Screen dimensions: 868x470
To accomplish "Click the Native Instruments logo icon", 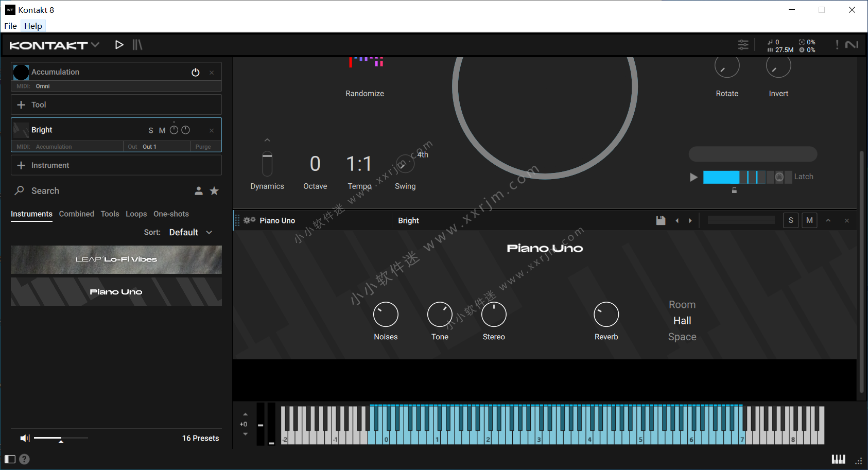I will (x=852, y=45).
